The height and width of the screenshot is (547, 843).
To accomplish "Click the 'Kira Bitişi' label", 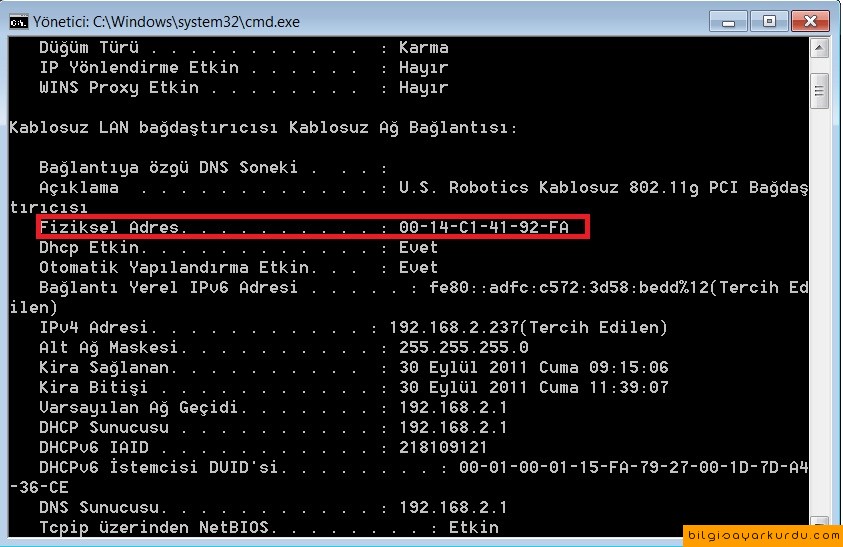I will point(94,388).
